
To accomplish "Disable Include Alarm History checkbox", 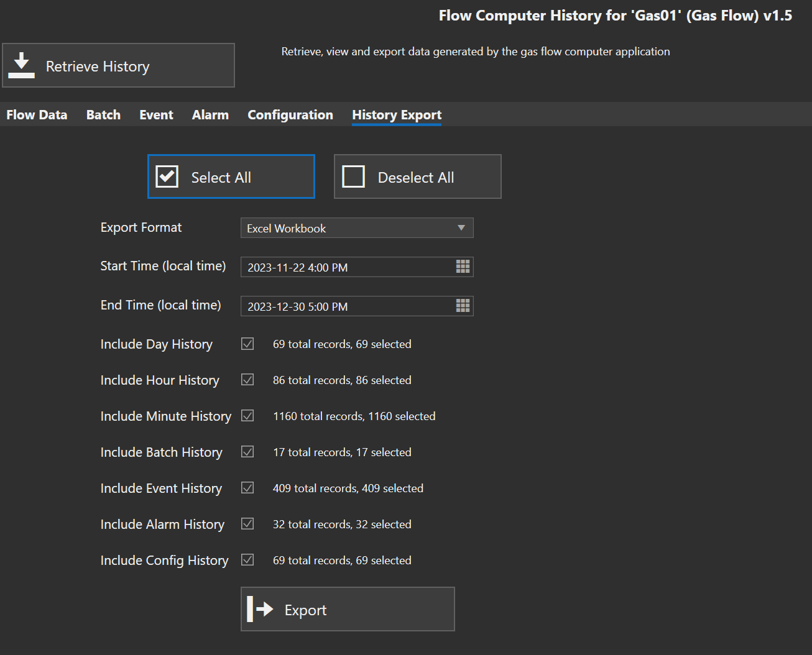I will [x=247, y=524].
